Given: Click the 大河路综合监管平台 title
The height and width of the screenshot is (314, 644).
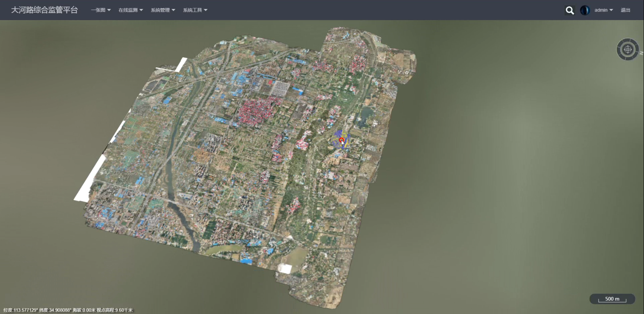Looking at the screenshot, I should [x=44, y=10].
